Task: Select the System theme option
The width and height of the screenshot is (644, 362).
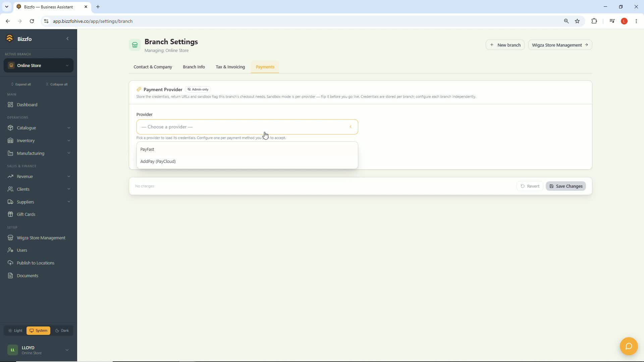Action: 38,330
